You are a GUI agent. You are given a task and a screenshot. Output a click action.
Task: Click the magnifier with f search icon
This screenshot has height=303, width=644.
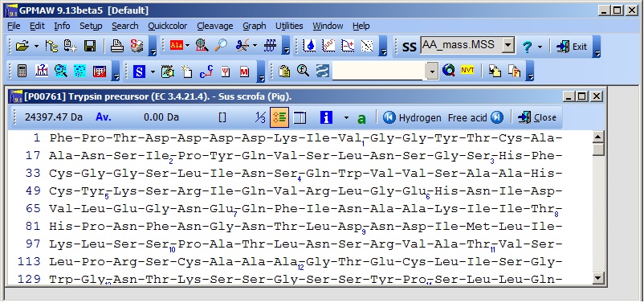[303, 71]
